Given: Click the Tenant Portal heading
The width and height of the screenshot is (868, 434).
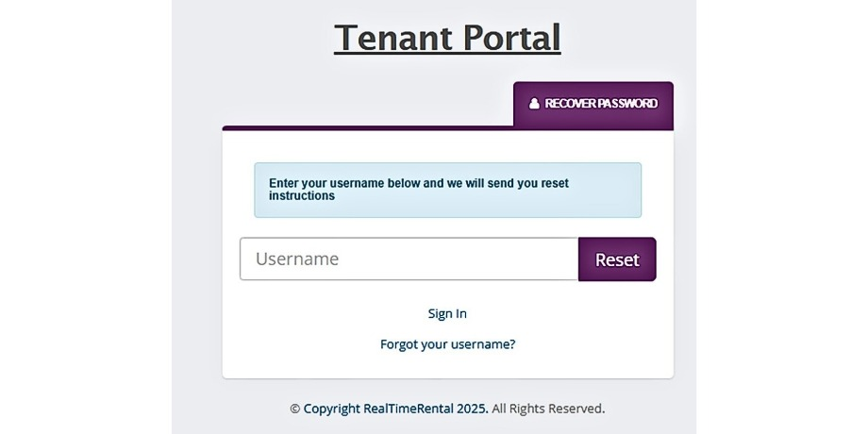Looking at the screenshot, I should coord(447,38).
